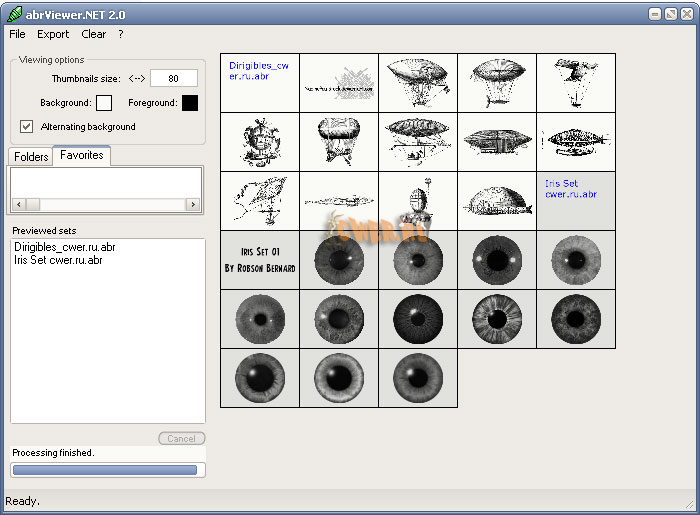Click the Cancel button
This screenshot has width=700, height=515.
(181, 439)
